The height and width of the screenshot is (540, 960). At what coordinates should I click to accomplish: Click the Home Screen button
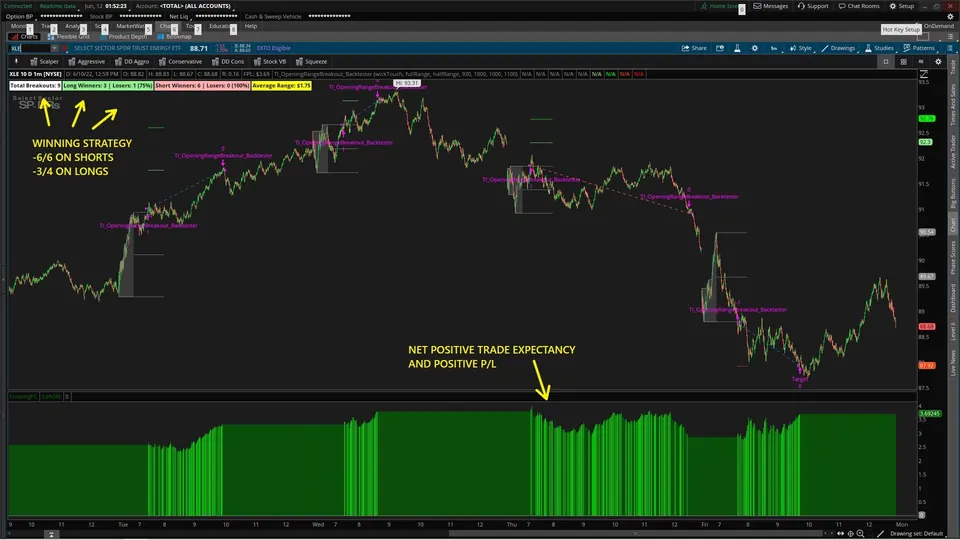720,6
